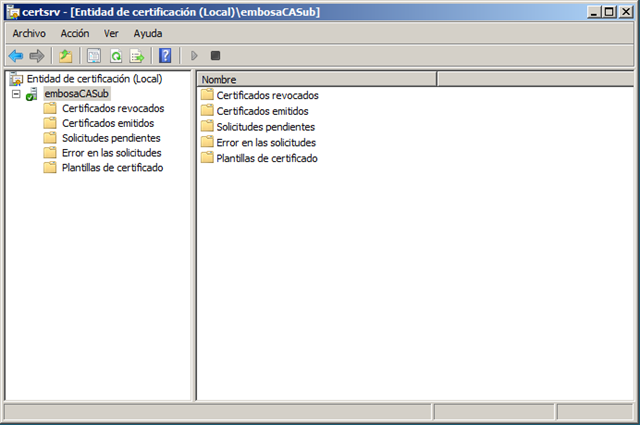Select Plantillas de certificado in the left tree
This screenshot has width=640, height=425.
click(112, 168)
